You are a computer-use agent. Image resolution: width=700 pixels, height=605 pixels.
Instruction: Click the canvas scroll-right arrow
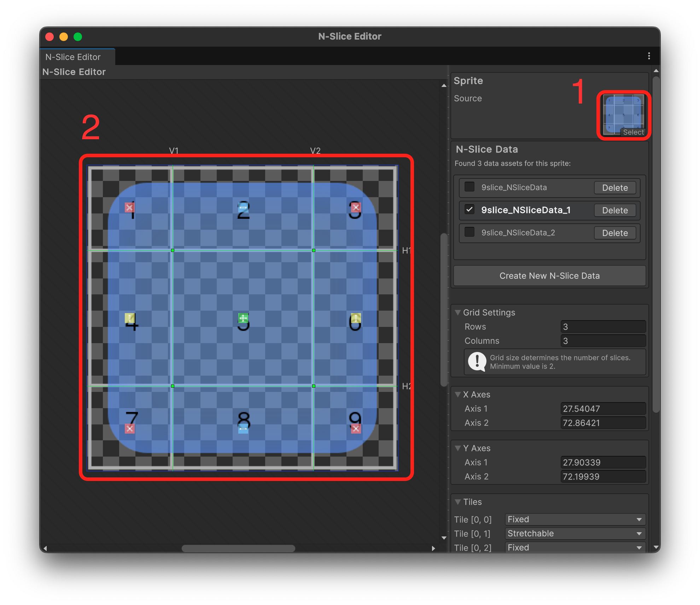[433, 548]
